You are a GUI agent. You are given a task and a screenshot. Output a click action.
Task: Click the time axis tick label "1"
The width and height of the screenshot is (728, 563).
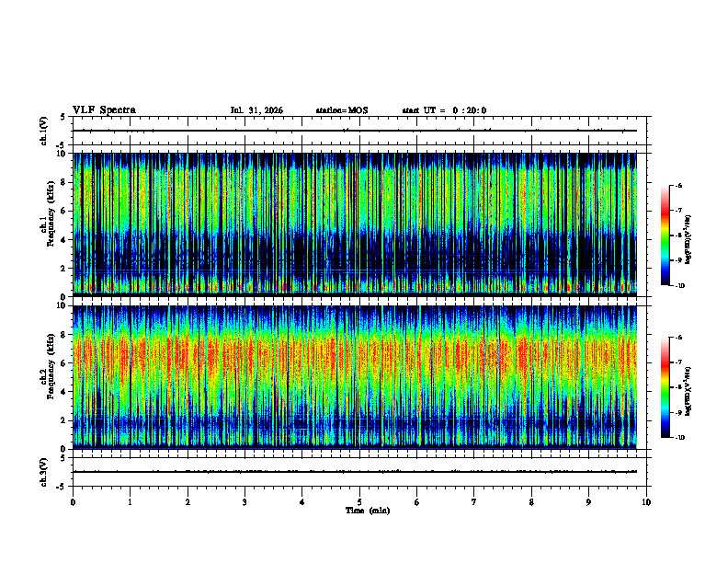click(x=130, y=502)
